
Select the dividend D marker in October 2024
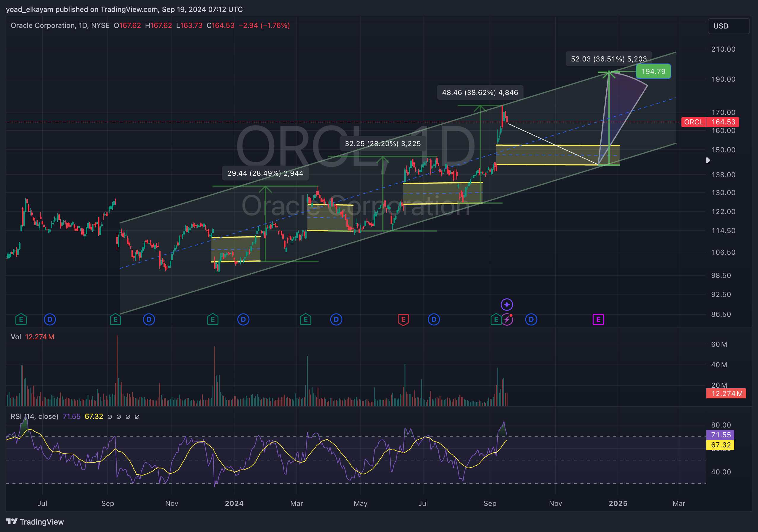coord(531,319)
